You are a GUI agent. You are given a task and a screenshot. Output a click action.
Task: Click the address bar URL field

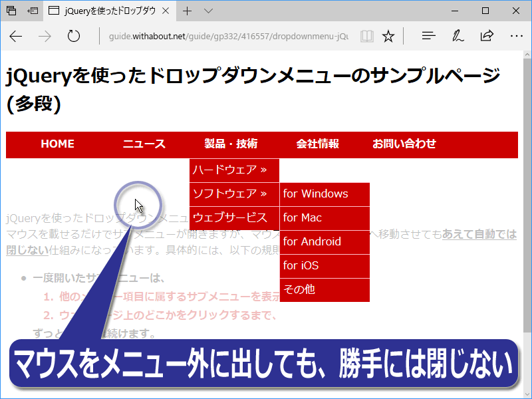point(226,36)
